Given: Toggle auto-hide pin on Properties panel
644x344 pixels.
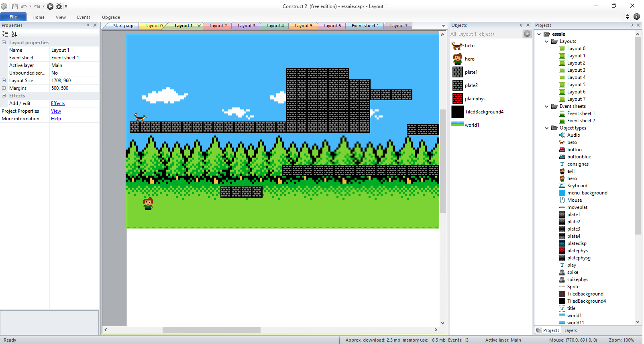Looking at the screenshot, I should (88, 25).
